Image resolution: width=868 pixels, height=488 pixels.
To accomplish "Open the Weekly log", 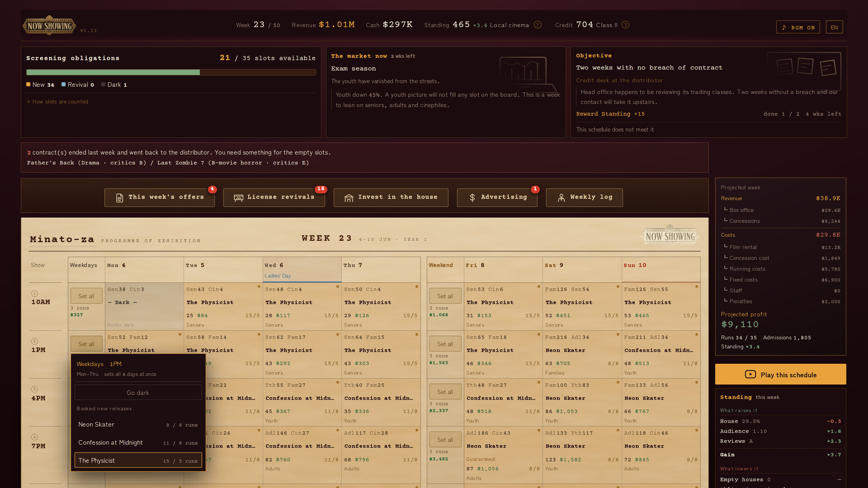I will (584, 197).
